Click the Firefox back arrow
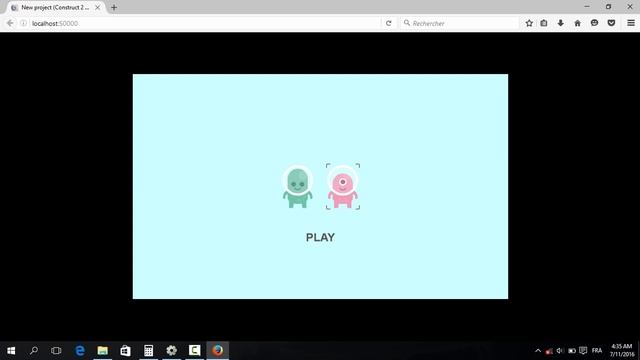Image resolution: width=640 pixels, height=360 pixels. point(10,23)
